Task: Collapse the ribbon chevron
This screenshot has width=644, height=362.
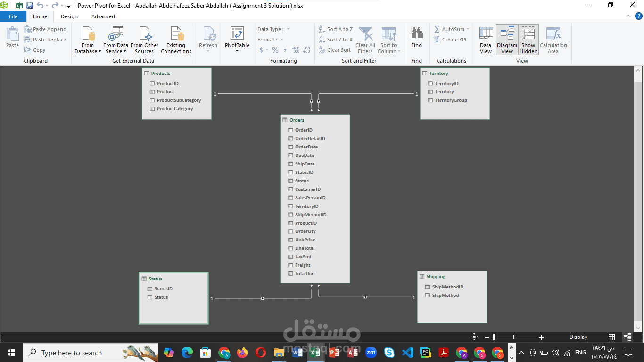Action: click(x=628, y=16)
